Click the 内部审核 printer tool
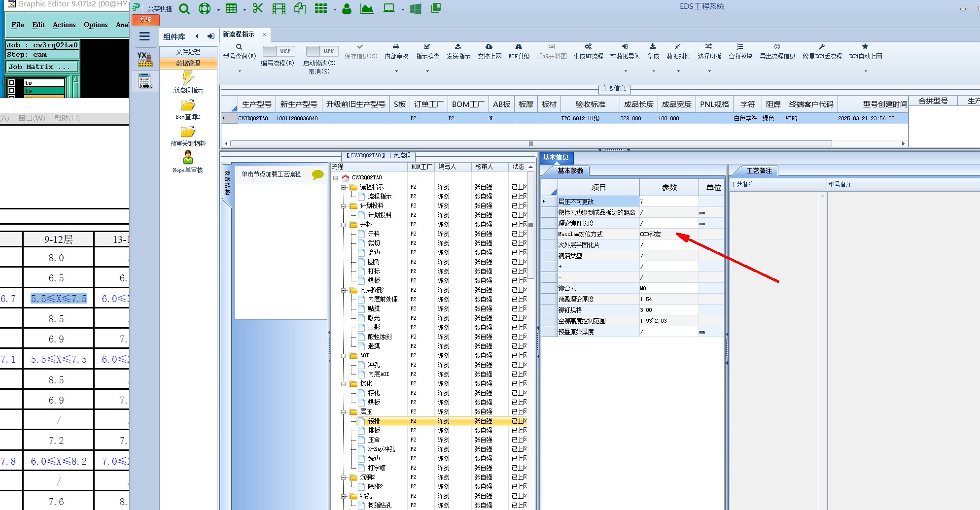 coord(396,51)
